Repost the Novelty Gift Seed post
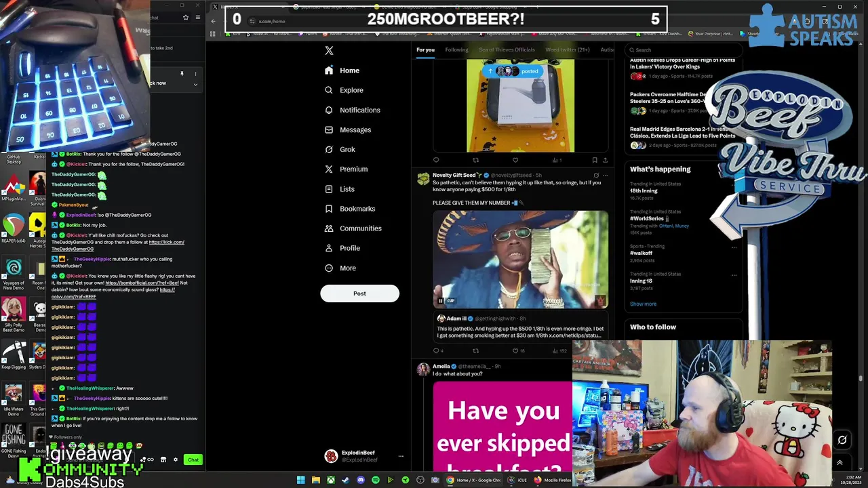This screenshot has width=868, height=488. point(475,350)
